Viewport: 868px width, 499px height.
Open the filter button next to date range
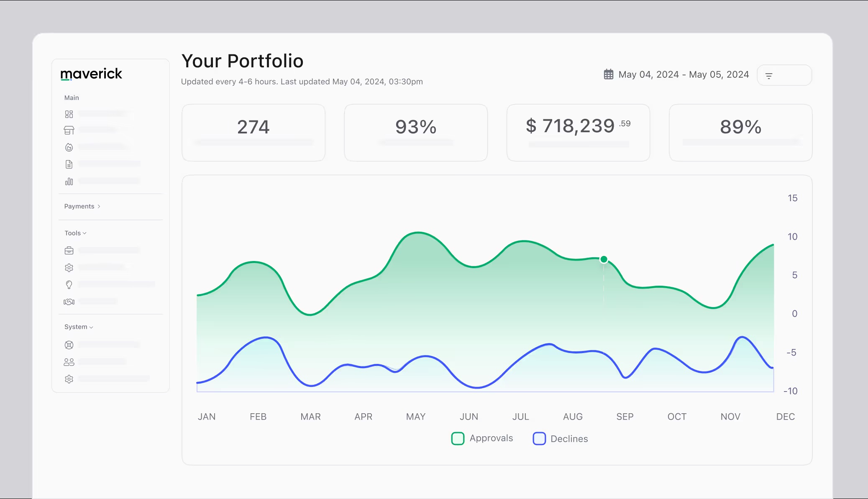[x=784, y=75]
